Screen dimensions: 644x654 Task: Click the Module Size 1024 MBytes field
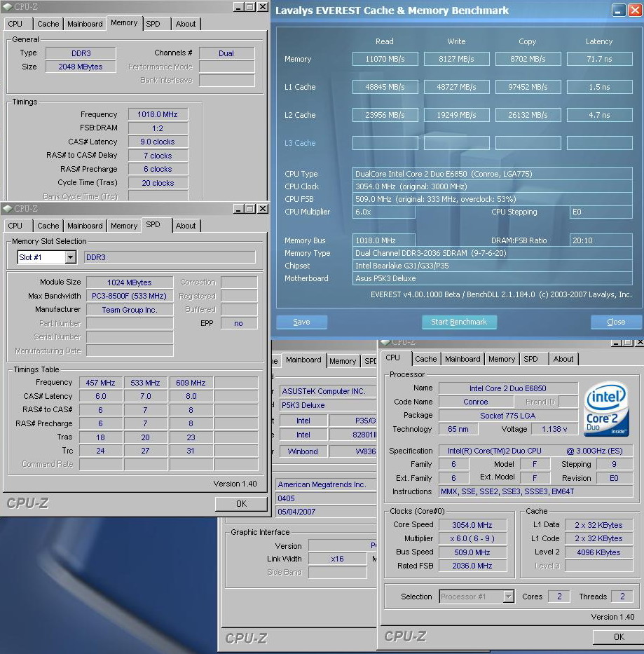click(130, 282)
